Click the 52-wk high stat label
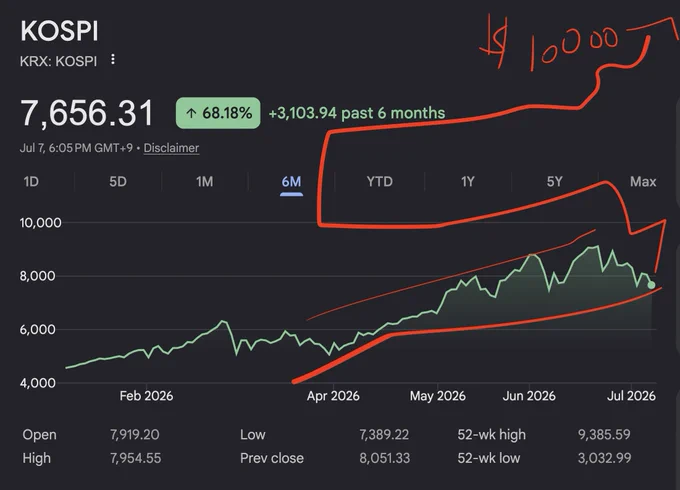This screenshot has height=490, width=680. coord(491,434)
